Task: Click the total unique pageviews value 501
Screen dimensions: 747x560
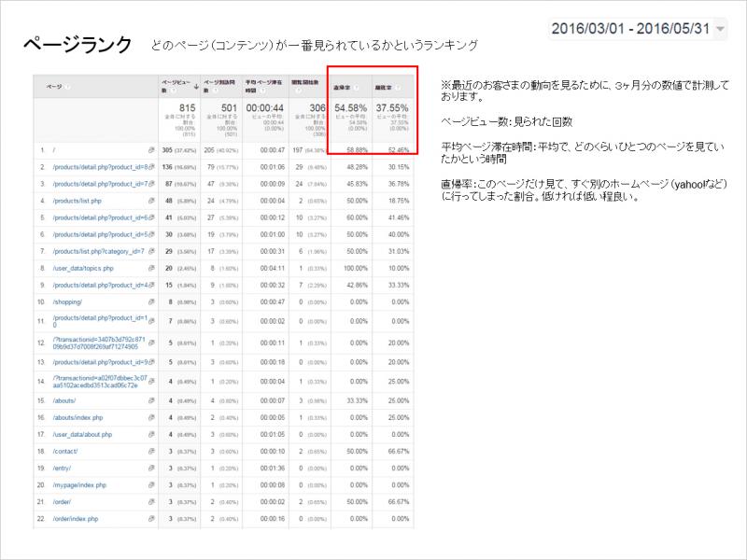Action: (x=229, y=108)
